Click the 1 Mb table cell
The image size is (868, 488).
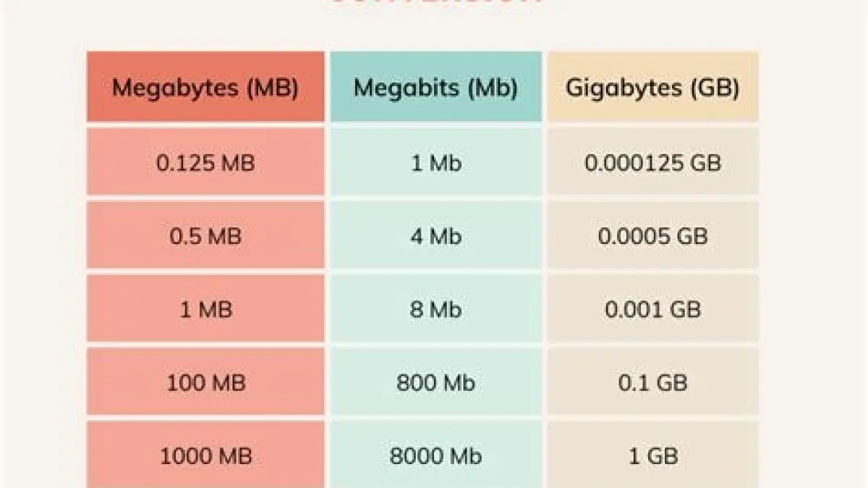435,163
